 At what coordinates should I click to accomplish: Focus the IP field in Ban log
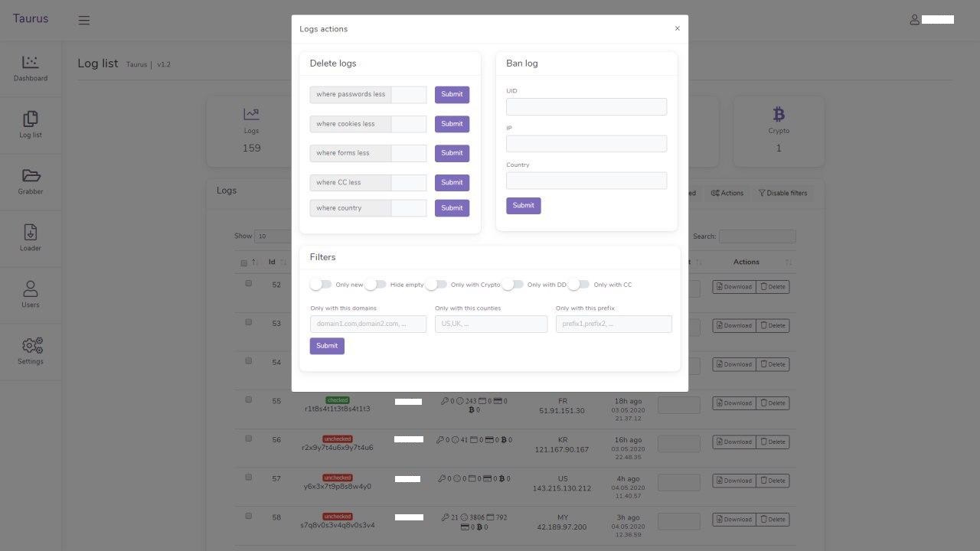[586, 144]
